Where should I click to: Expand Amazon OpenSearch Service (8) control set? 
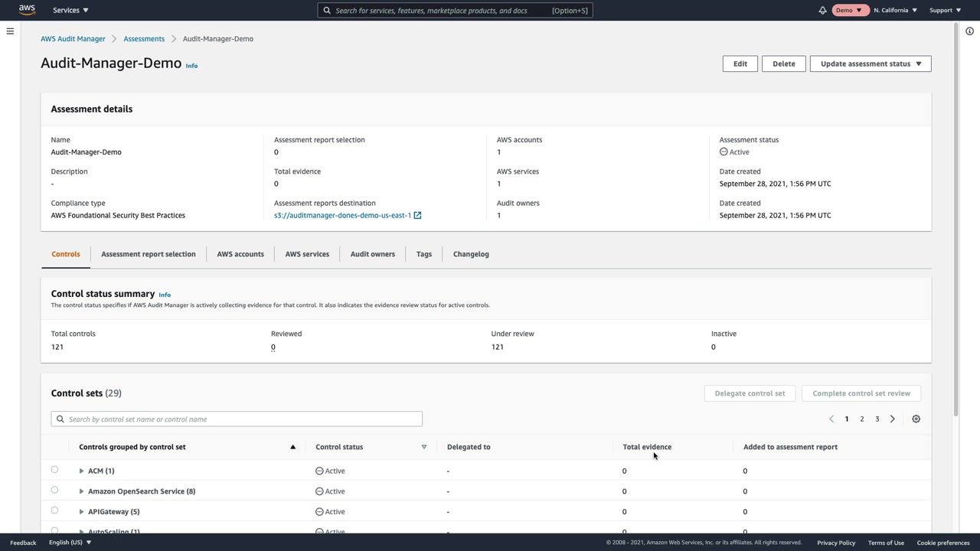pos(81,491)
